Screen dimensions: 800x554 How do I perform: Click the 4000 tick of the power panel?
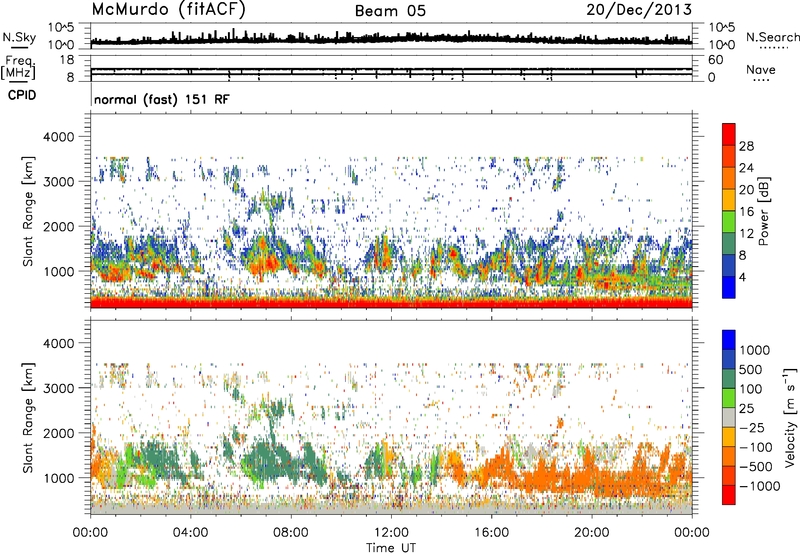[x=58, y=137]
